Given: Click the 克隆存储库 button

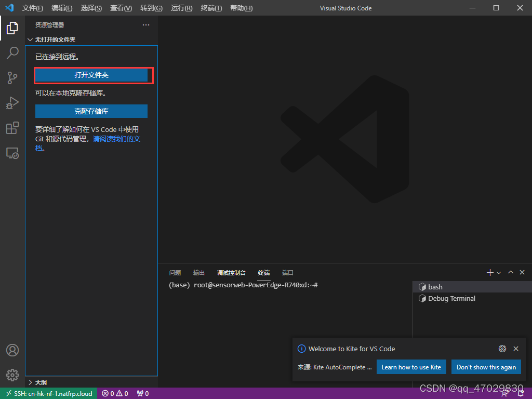Looking at the screenshot, I should [91, 111].
